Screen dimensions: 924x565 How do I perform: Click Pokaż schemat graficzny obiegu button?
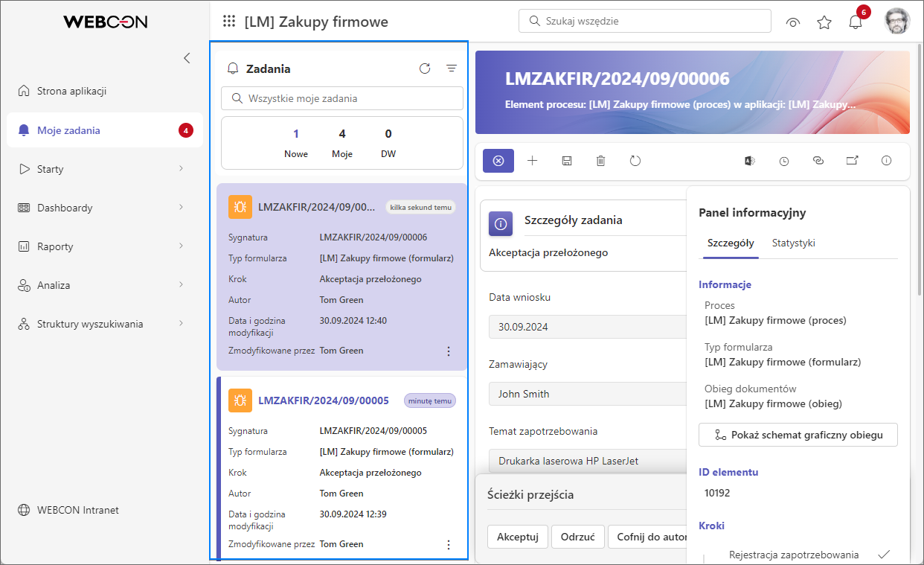[798, 435]
